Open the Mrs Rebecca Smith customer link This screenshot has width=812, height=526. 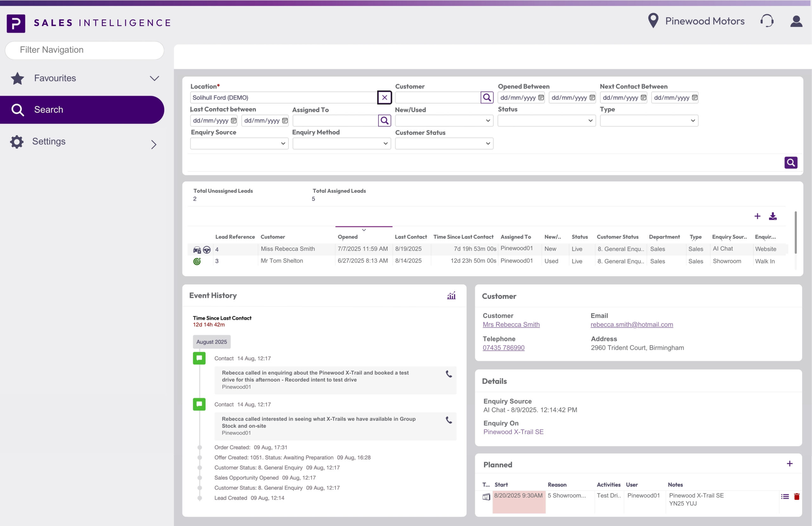click(x=511, y=325)
